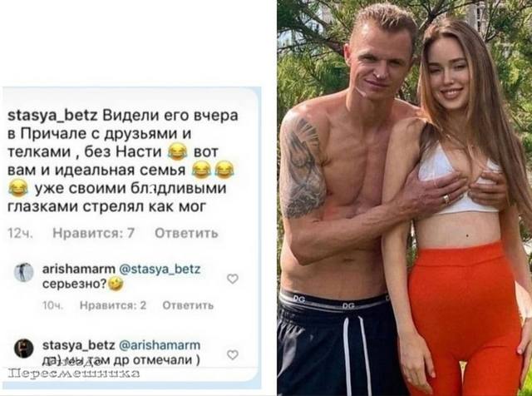Like the stasya_betz reply with heart icon
This screenshot has width=532, height=396.
tap(233, 355)
